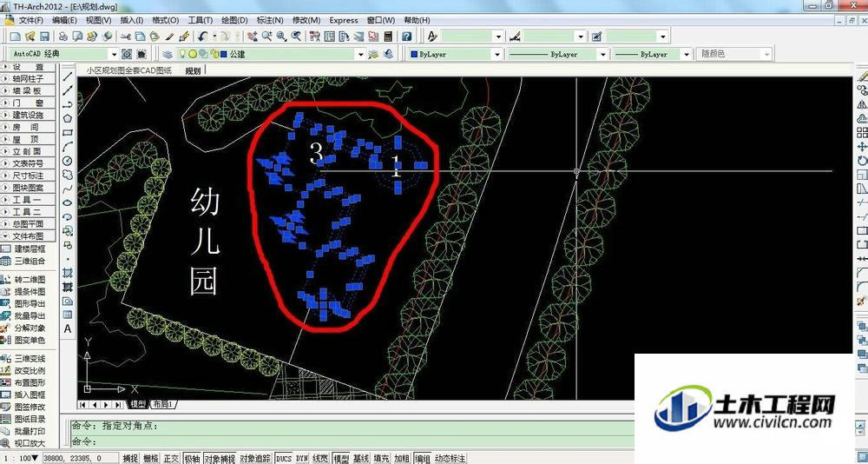This screenshot has width=868, height=464.
Task: Click the current layer blue color square
Action: (x=224, y=55)
